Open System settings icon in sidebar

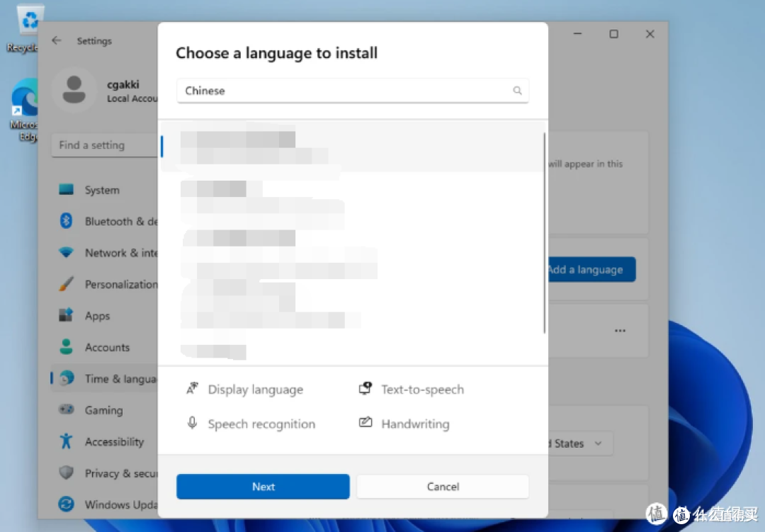pyautogui.click(x=66, y=189)
